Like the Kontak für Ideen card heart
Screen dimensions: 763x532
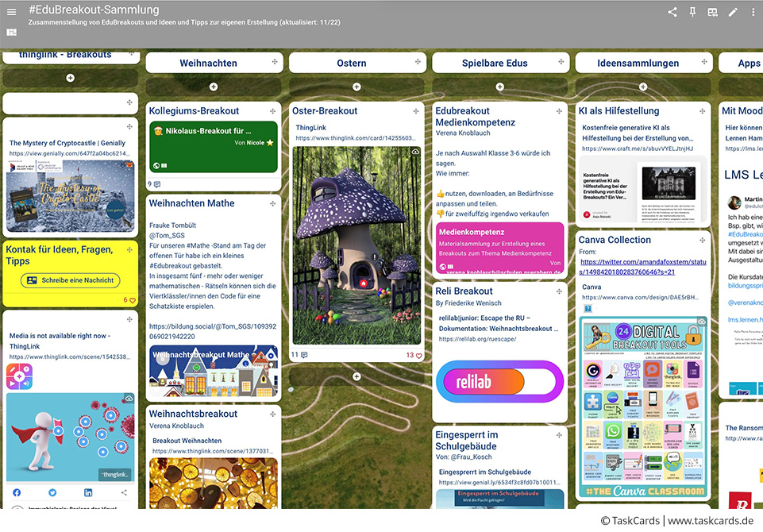coord(133,300)
